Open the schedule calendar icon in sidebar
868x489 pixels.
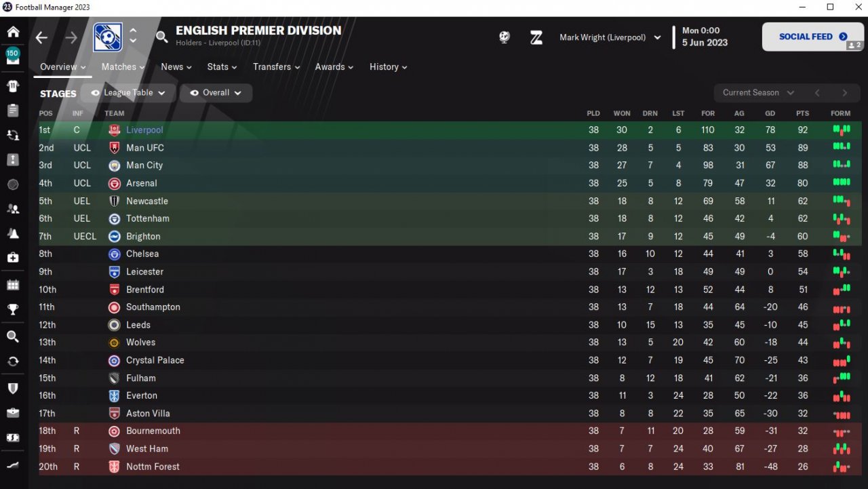click(x=13, y=285)
